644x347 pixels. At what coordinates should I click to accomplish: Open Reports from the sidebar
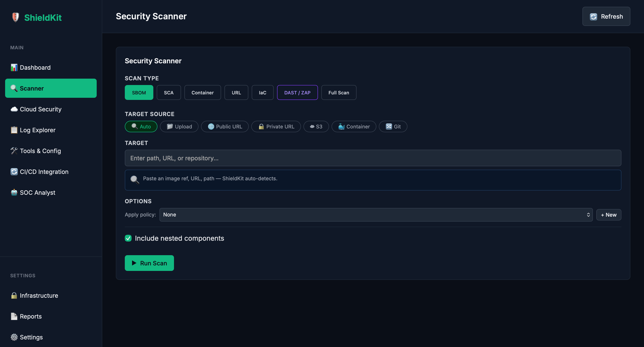[31, 316]
